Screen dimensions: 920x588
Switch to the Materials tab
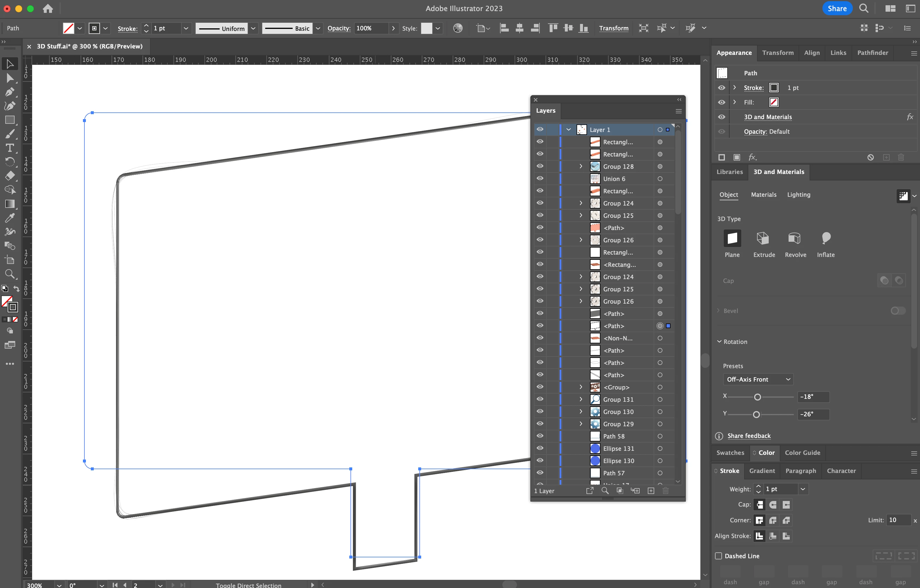tap(763, 195)
